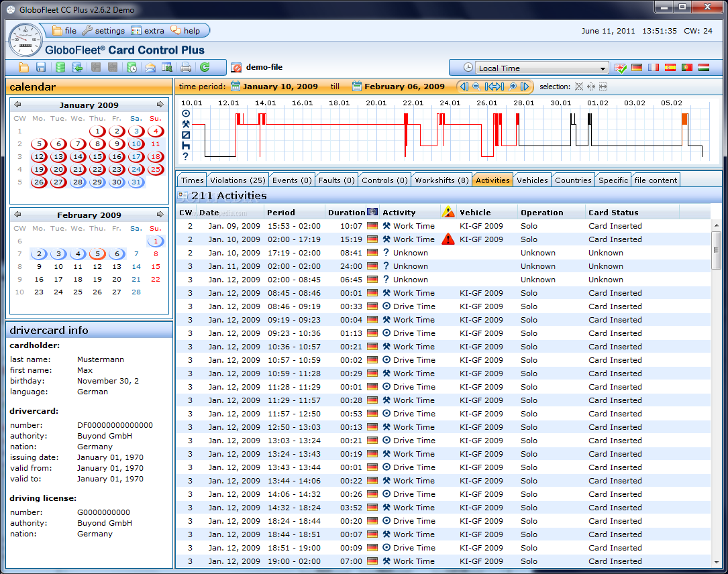Select January 12 in the January calendar

click(x=39, y=157)
